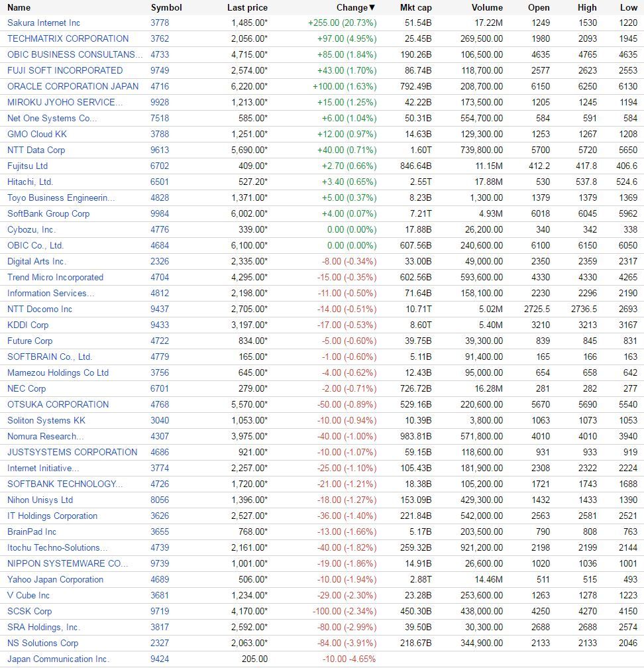Open SOFTBRAIN Co., Ltd. link
The image size is (644, 668).
[x=50, y=357]
